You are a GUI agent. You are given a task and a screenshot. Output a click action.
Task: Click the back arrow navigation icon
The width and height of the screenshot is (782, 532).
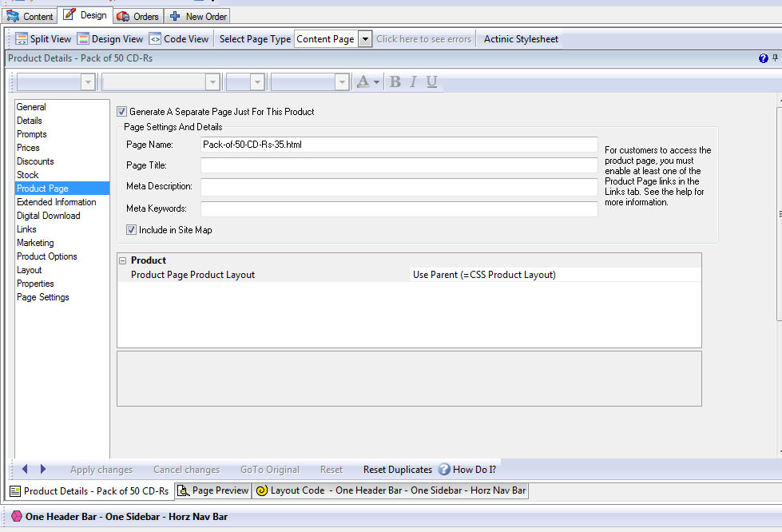pos(25,469)
